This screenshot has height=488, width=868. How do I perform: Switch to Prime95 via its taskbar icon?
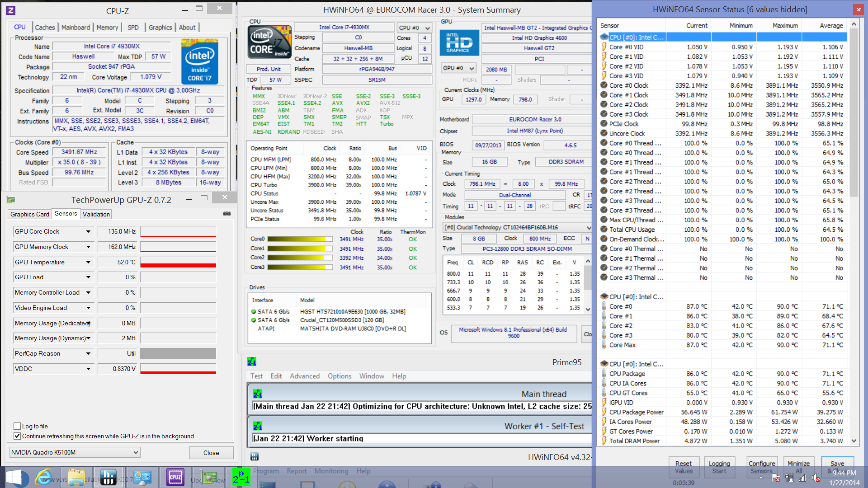click(241, 477)
